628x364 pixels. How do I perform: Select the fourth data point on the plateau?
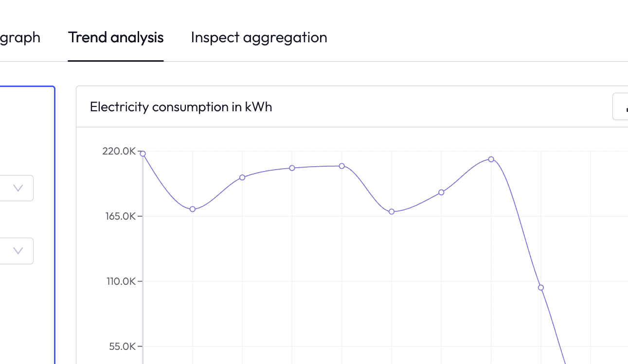click(292, 168)
